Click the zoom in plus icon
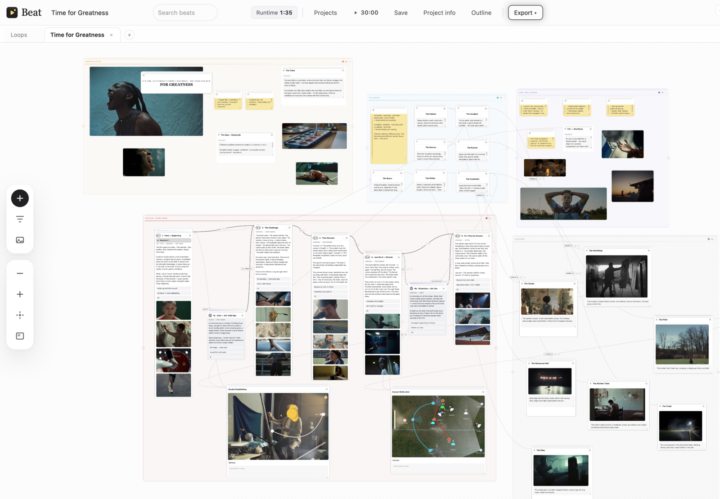This screenshot has height=499, width=720. pyautogui.click(x=20, y=294)
